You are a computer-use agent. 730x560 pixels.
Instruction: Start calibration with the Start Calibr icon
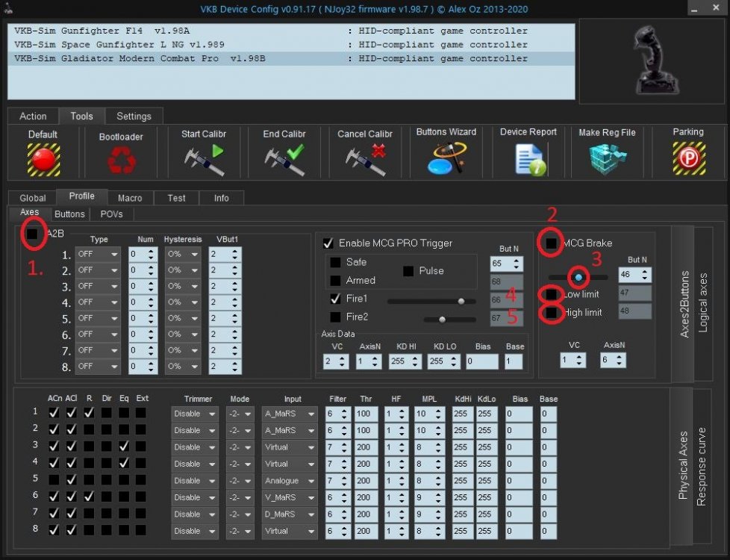pyautogui.click(x=203, y=159)
